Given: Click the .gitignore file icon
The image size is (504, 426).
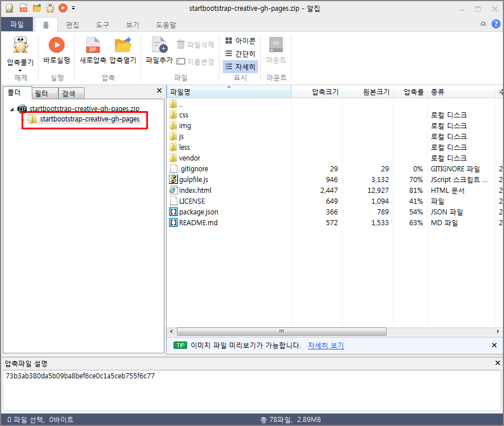Looking at the screenshot, I should 173,168.
